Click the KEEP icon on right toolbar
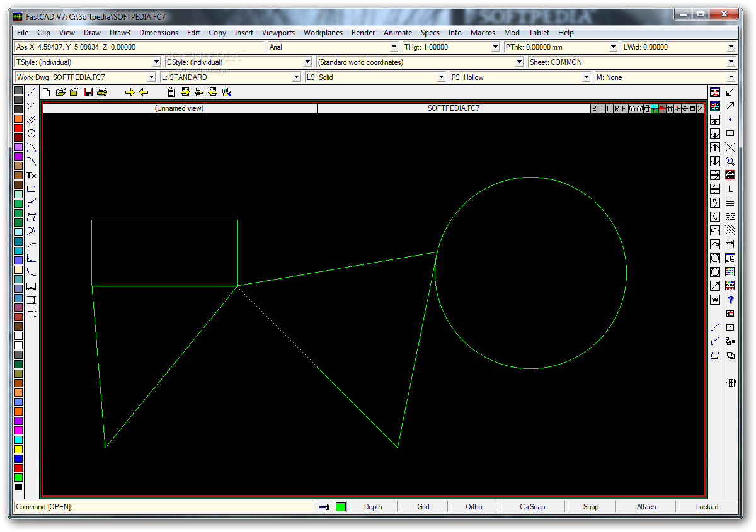 tap(730, 383)
